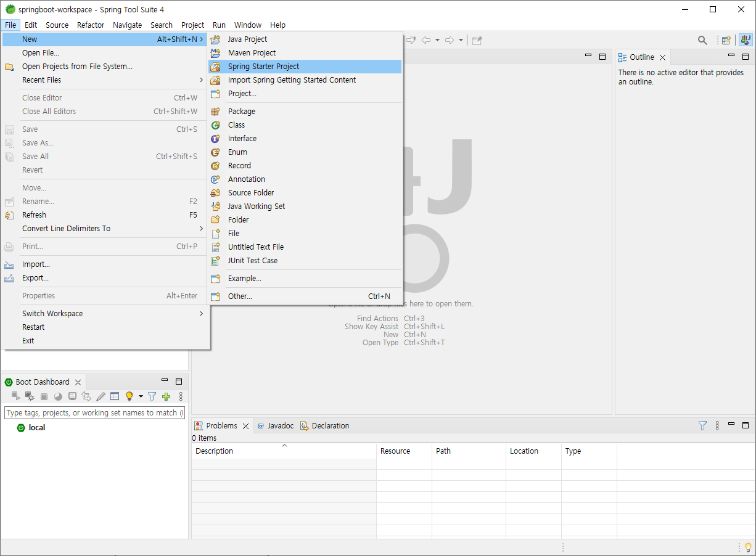The image size is (756, 556).
Task: Click the open console icon in Boot Dashboard
Action: tap(72, 396)
